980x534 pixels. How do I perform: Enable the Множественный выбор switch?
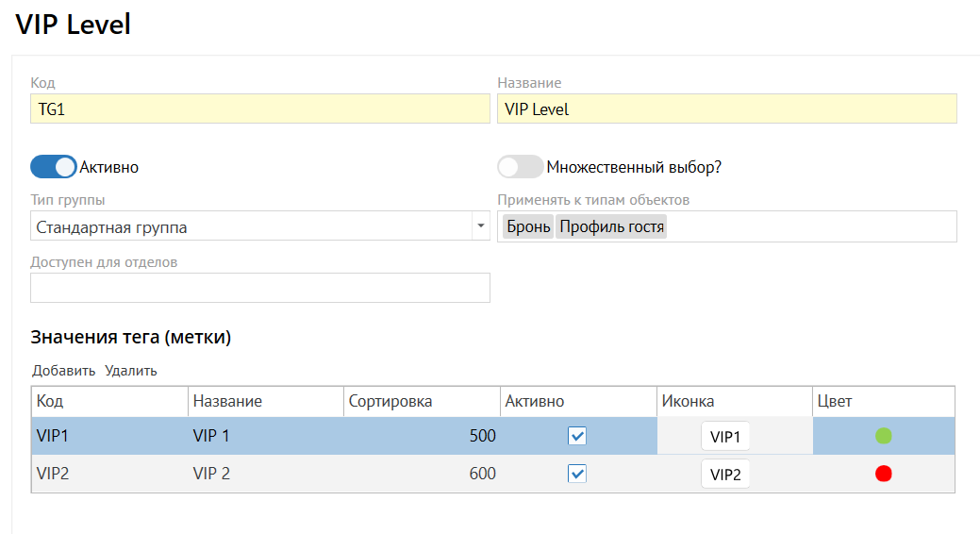pyautogui.click(x=521, y=167)
